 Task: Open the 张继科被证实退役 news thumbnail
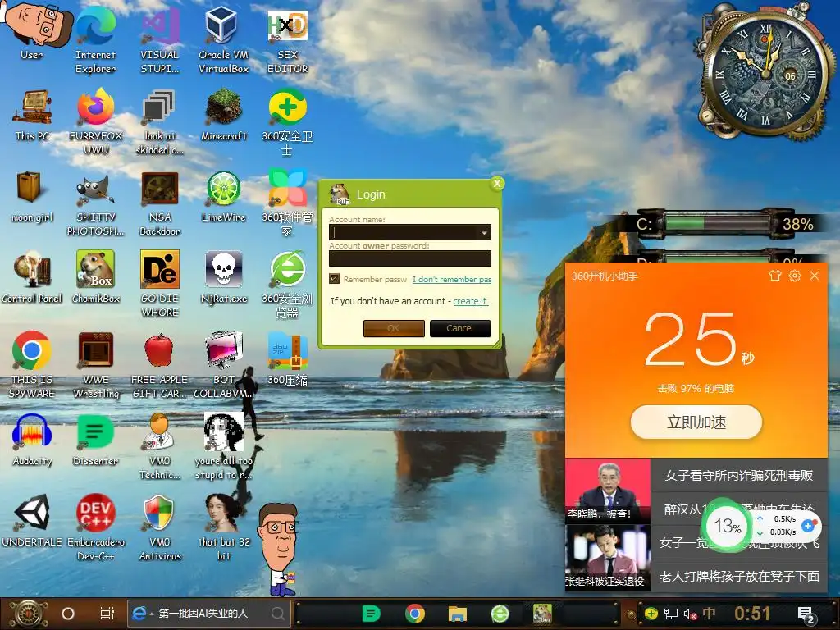608,558
